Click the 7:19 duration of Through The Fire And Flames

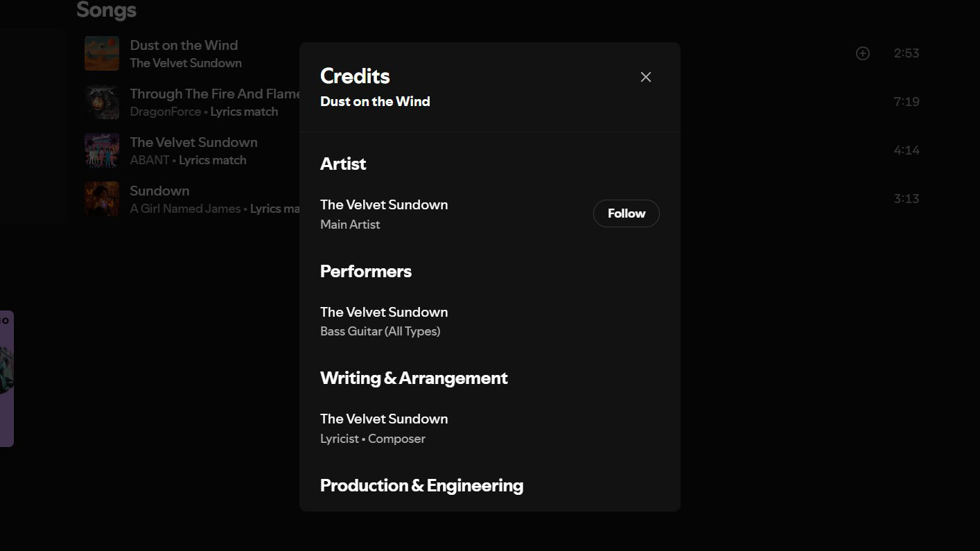(x=907, y=101)
